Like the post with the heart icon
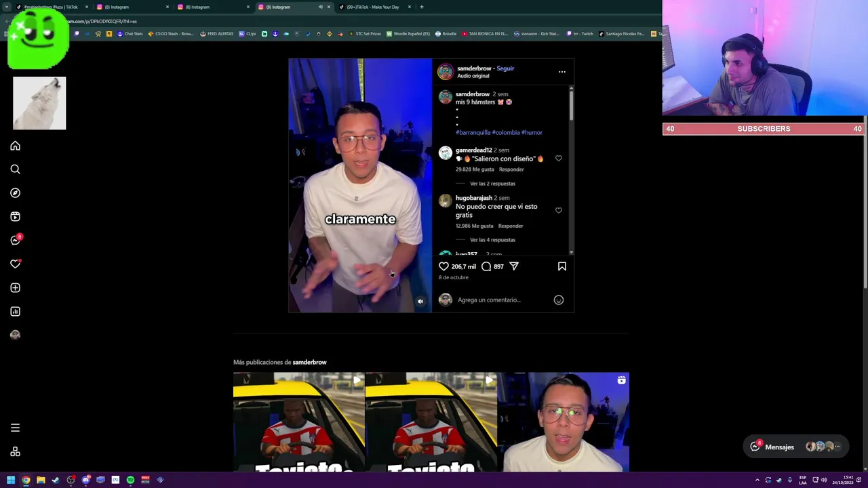This screenshot has height=488, width=868. (443, 266)
